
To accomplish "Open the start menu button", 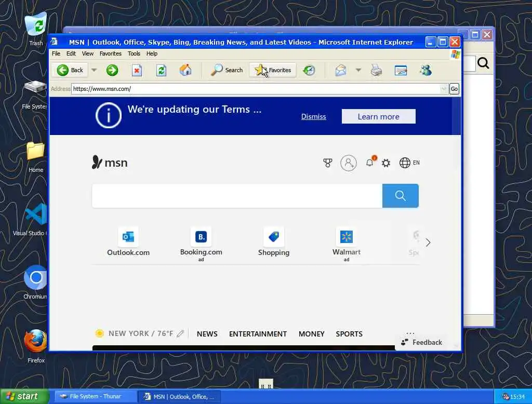I will 25,396.
